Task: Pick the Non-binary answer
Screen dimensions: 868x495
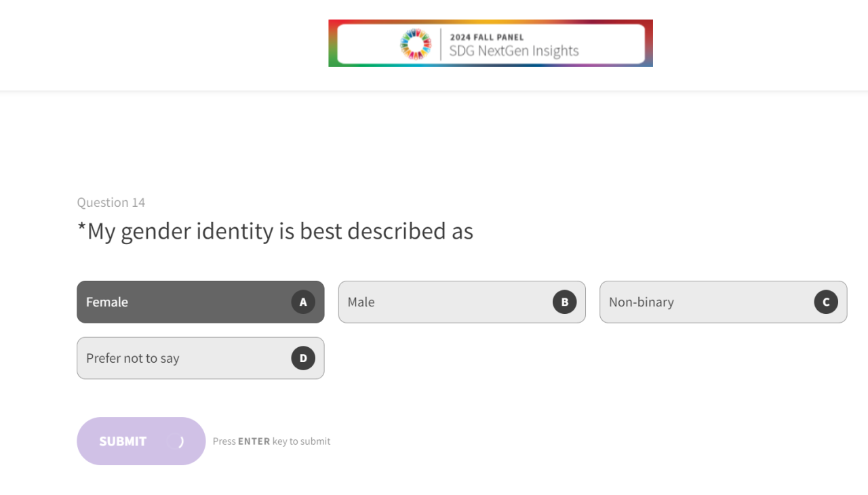Action: [x=705, y=302]
